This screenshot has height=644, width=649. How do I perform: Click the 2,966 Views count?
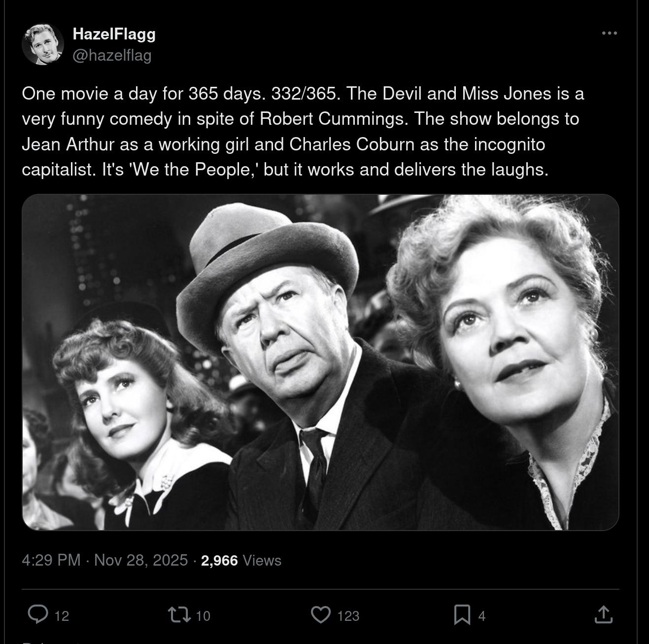pyautogui.click(x=219, y=560)
